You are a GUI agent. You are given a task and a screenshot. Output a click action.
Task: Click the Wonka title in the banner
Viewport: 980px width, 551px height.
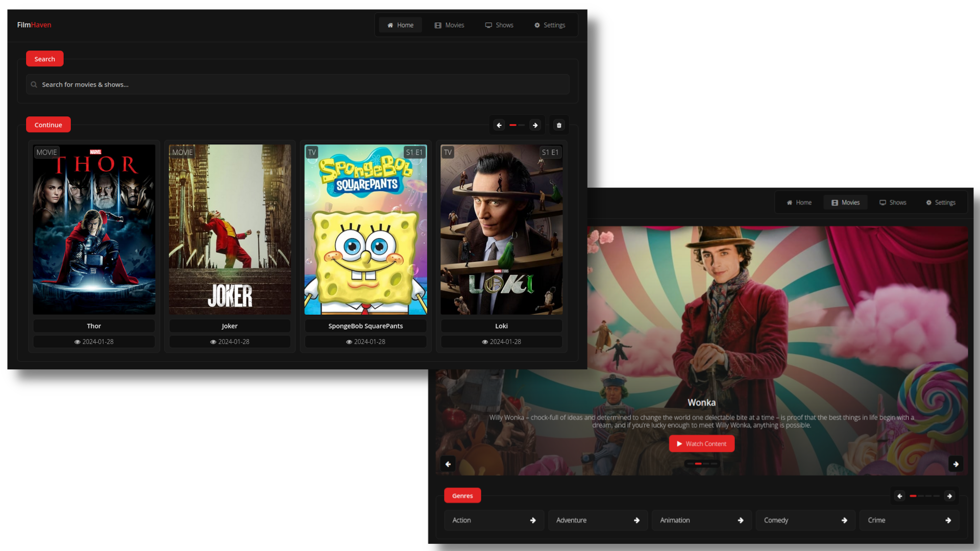click(701, 403)
